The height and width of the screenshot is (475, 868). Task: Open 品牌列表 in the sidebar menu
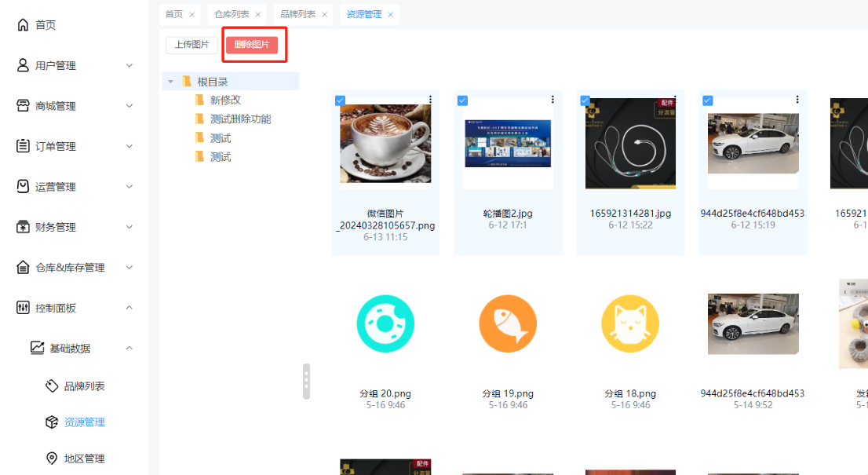pos(84,385)
